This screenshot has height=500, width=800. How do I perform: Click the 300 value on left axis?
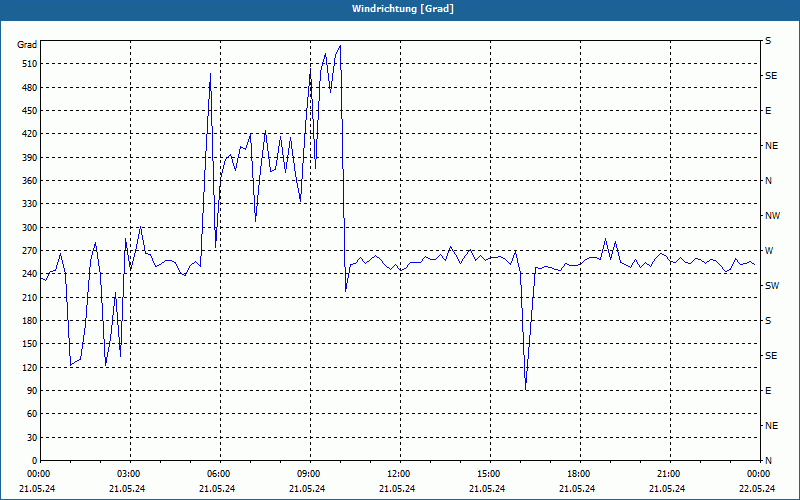(x=29, y=228)
